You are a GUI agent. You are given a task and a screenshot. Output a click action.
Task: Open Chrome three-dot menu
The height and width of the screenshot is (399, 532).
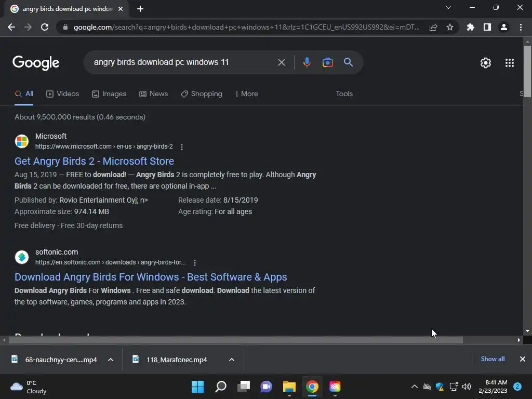[521, 27]
